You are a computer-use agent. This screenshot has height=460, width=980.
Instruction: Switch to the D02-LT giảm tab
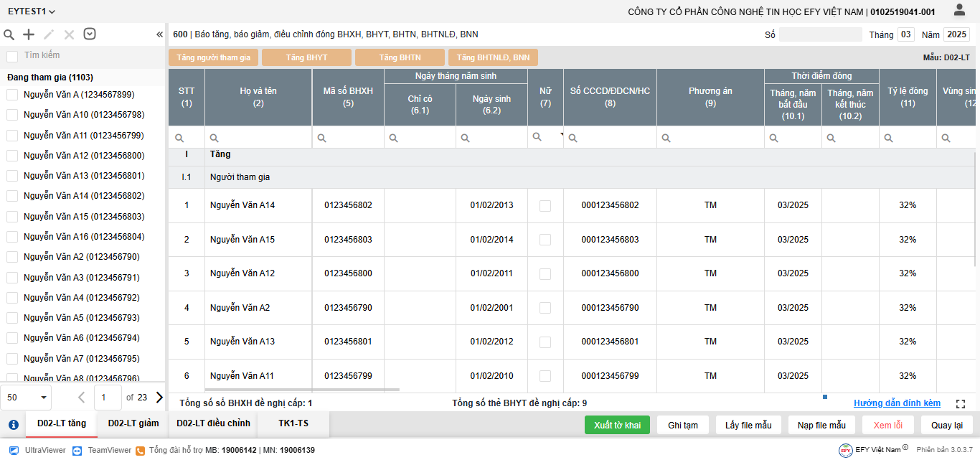click(133, 423)
